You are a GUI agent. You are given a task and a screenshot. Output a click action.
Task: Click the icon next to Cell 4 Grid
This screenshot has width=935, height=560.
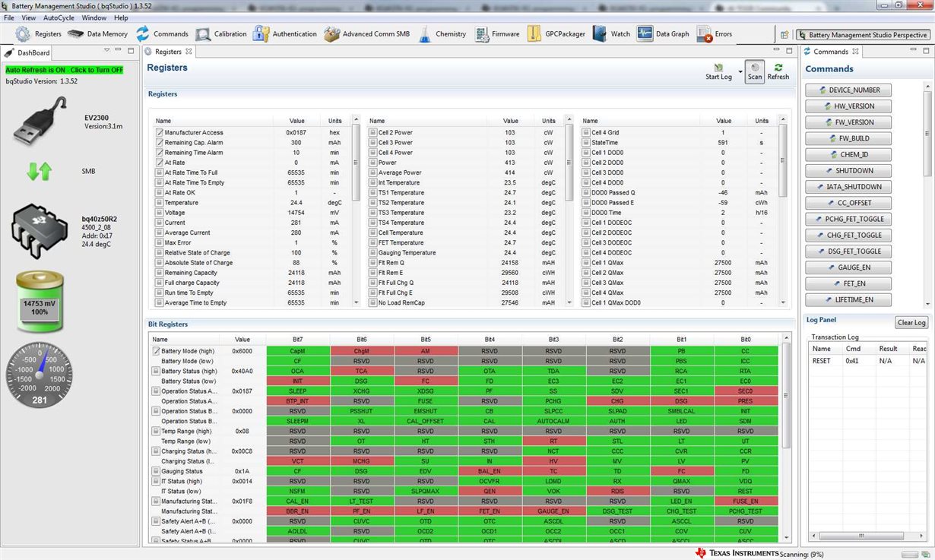[586, 132]
